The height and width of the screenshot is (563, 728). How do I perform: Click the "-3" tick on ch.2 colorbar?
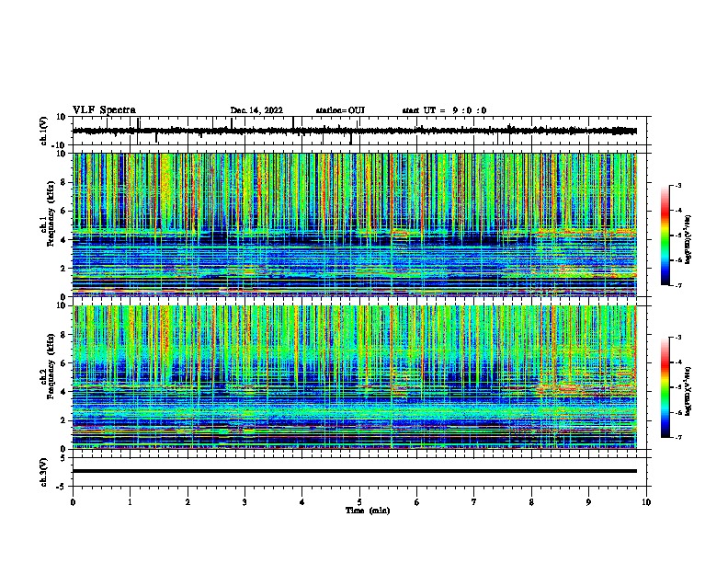[x=677, y=338]
